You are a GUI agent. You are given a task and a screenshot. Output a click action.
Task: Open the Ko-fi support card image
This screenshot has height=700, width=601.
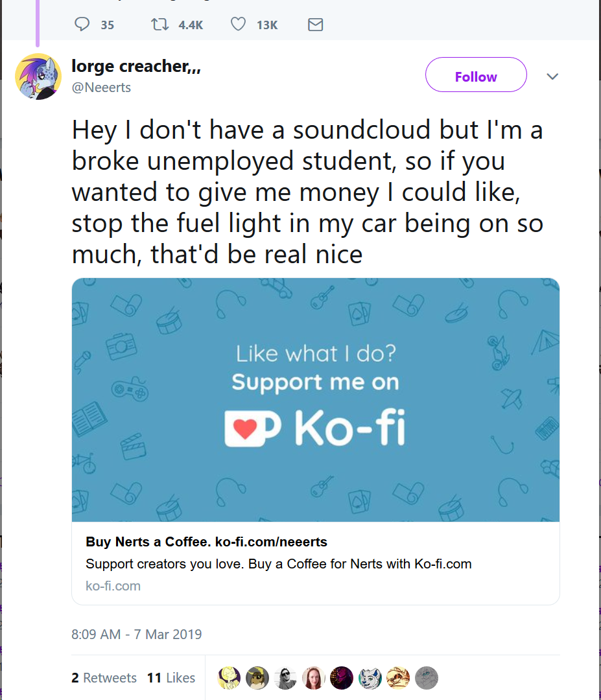(316, 399)
